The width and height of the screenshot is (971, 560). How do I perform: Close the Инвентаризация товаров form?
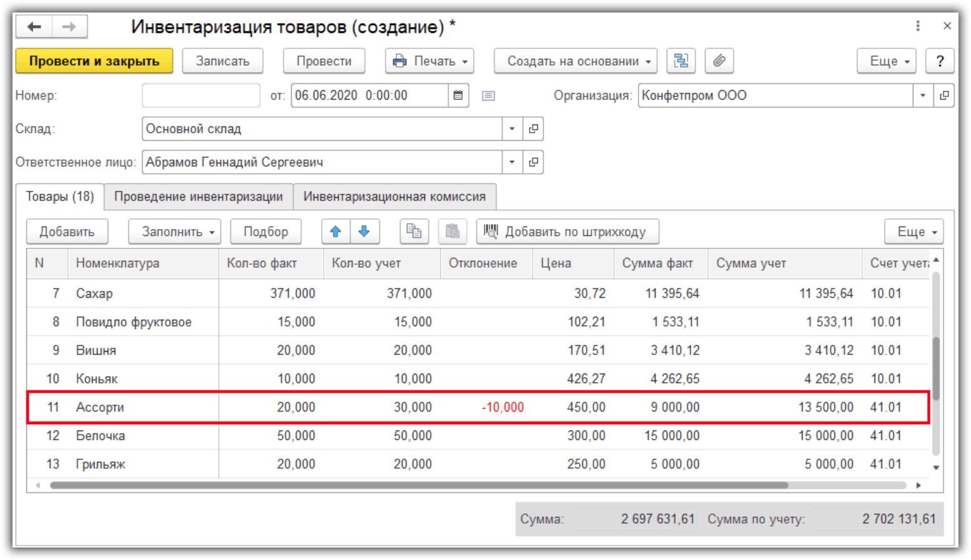(x=947, y=26)
